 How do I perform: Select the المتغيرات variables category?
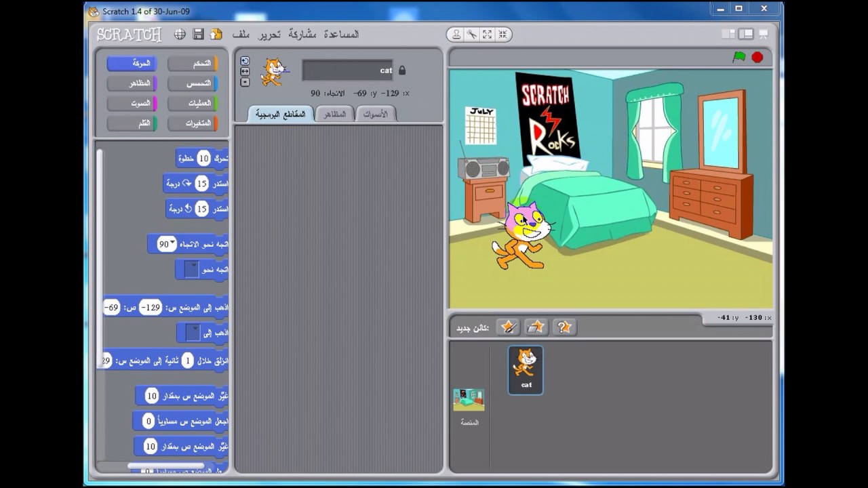pos(193,123)
